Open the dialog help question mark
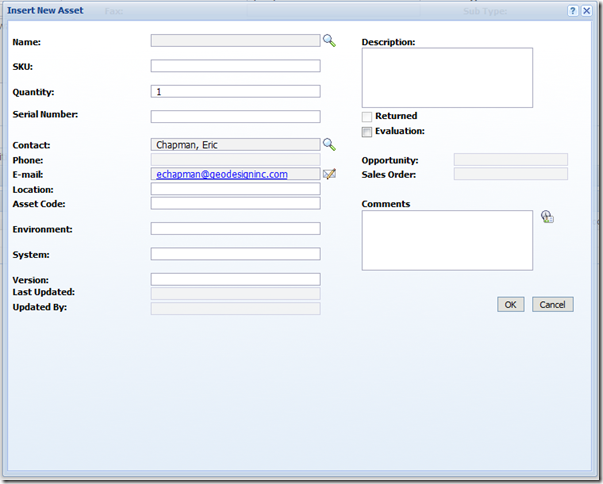This screenshot has height=484, width=603. tap(573, 10)
